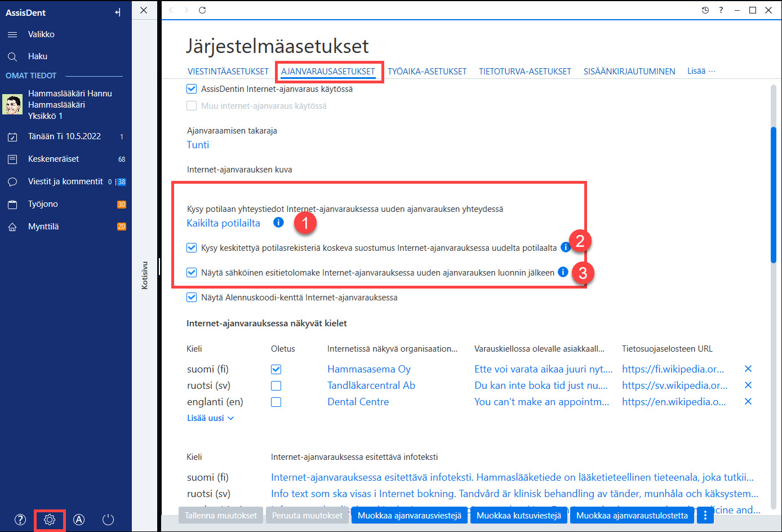Open the Kaikilta potilailta selection
The height and width of the screenshot is (532, 782).
click(x=224, y=223)
